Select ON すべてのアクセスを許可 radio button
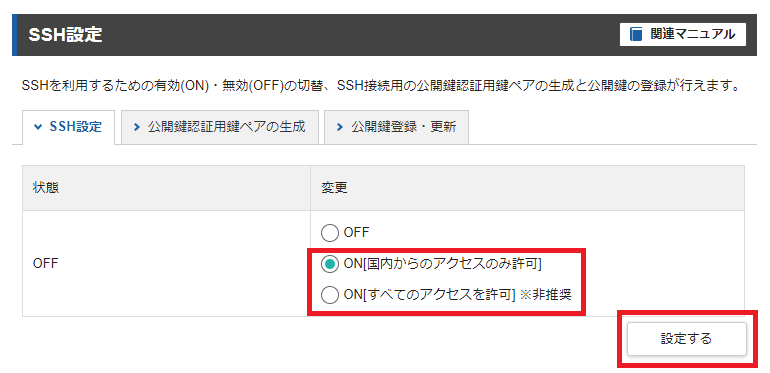Image resolution: width=770 pixels, height=373 pixels. coord(330,295)
